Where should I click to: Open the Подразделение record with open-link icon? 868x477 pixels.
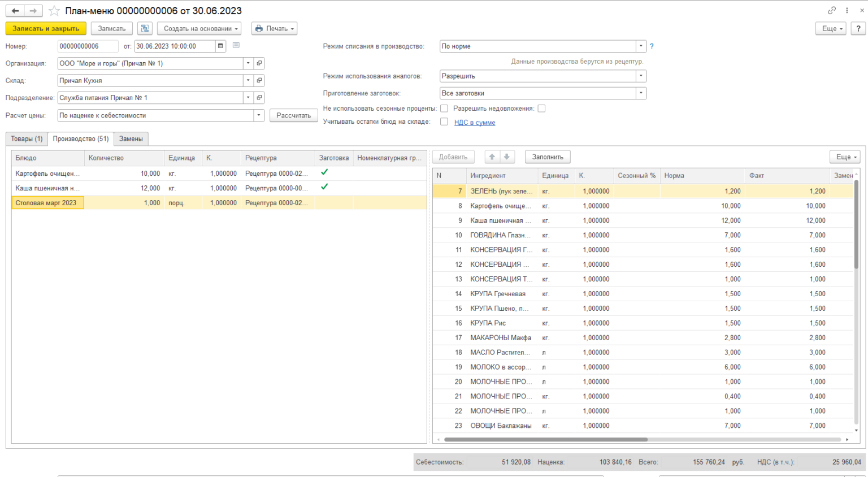point(259,98)
